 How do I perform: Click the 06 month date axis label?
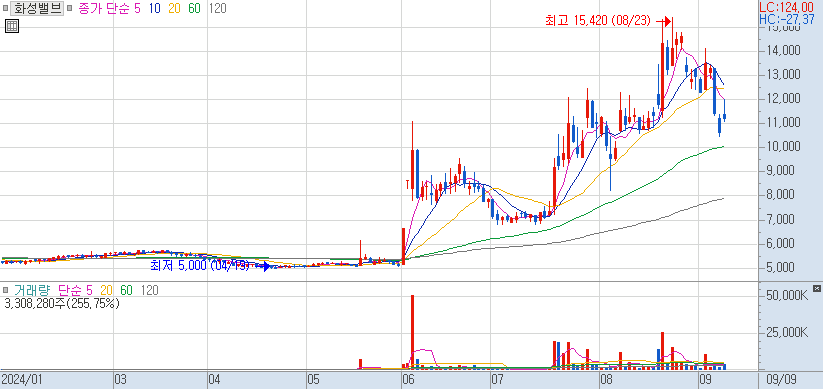[408, 380]
